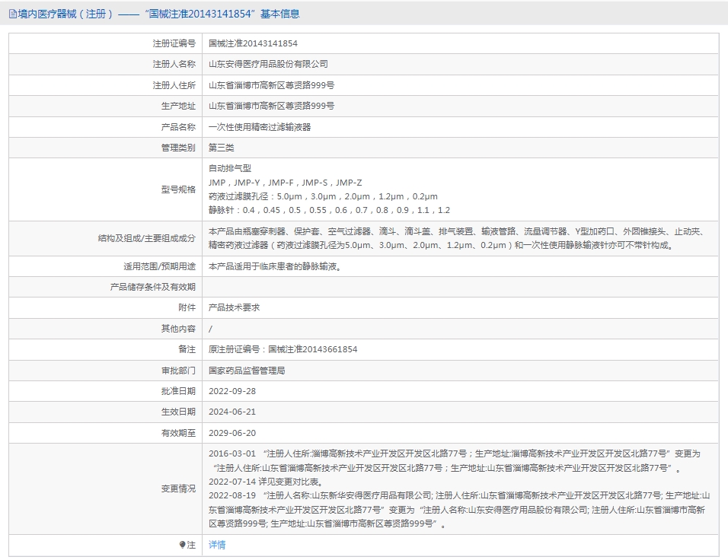Click the approving department 国家药品监督管理局
This screenshot has width=728, height=560.
pyautogui.click(x=247, y=371)
